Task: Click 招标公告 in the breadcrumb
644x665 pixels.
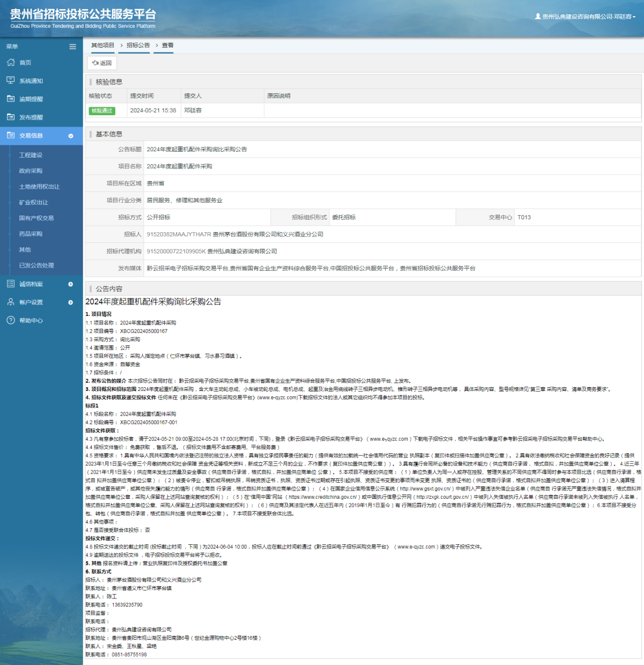Action: click(x=138, y=46)
